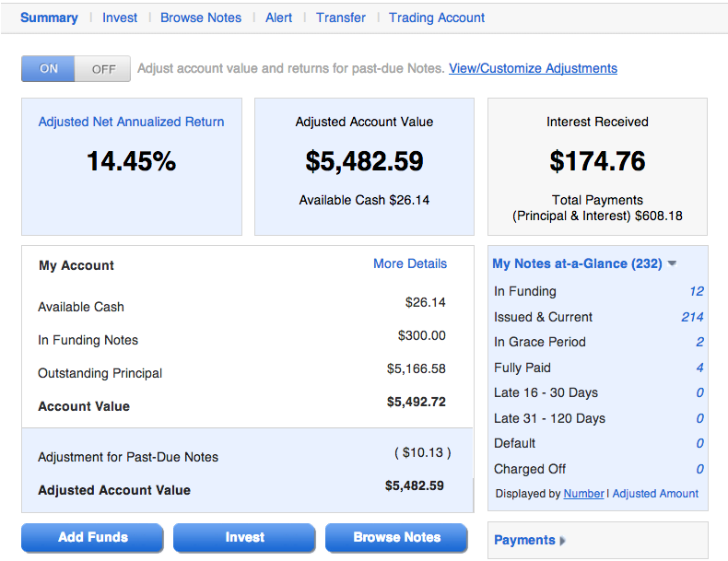Click the Add Funds button

point(92,537)
